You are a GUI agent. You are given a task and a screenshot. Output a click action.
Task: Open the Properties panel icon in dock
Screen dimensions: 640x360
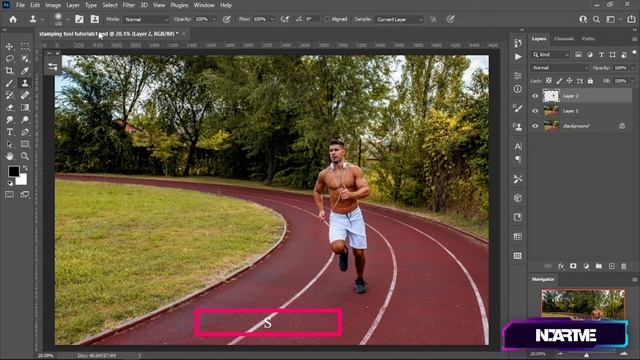click(x=518, y=76)
